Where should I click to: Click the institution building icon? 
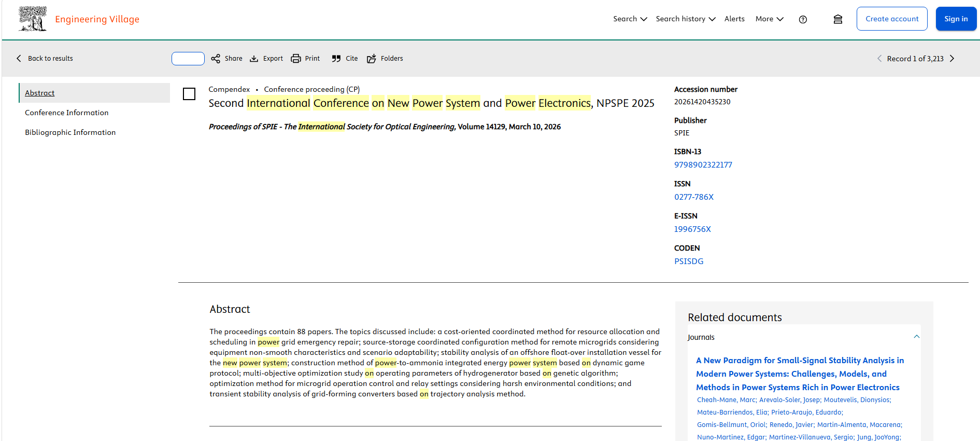coord(838,19)
